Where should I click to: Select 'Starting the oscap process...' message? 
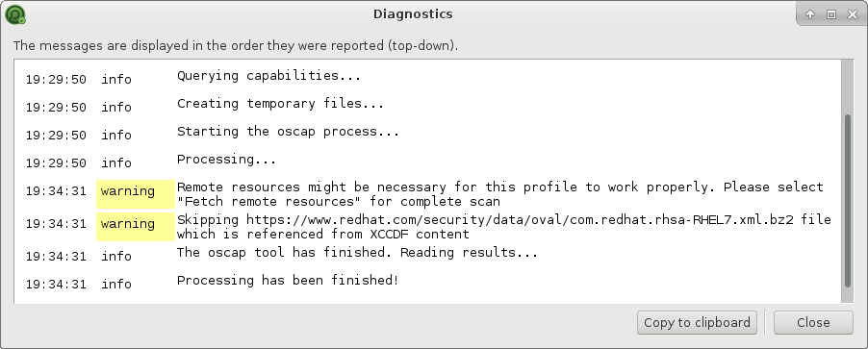tap(288, 132)
